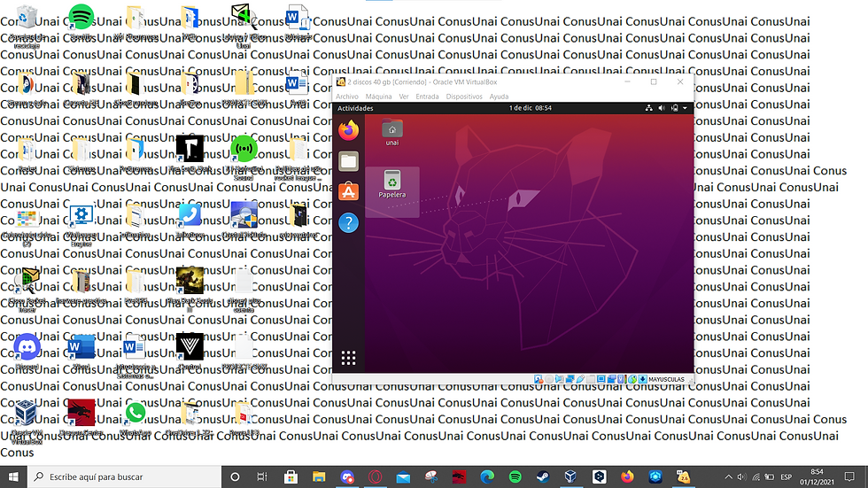
Task: Open Help from the Ubuntu dock
Action: [348, 223]
